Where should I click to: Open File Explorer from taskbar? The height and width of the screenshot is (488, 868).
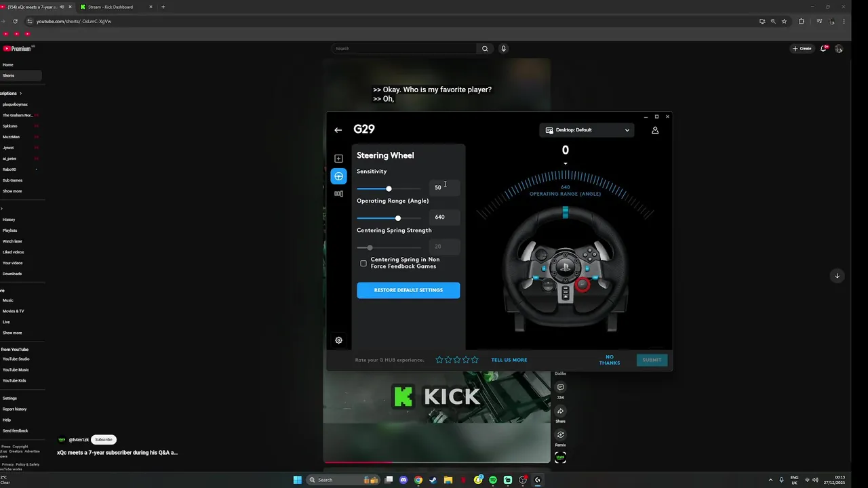coord(448,480)
